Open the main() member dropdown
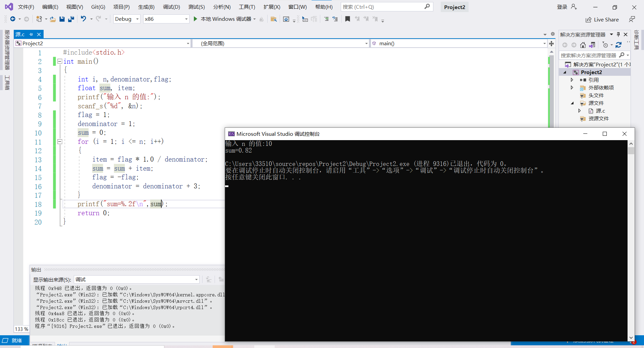The image size is (644, 348). 459,43
